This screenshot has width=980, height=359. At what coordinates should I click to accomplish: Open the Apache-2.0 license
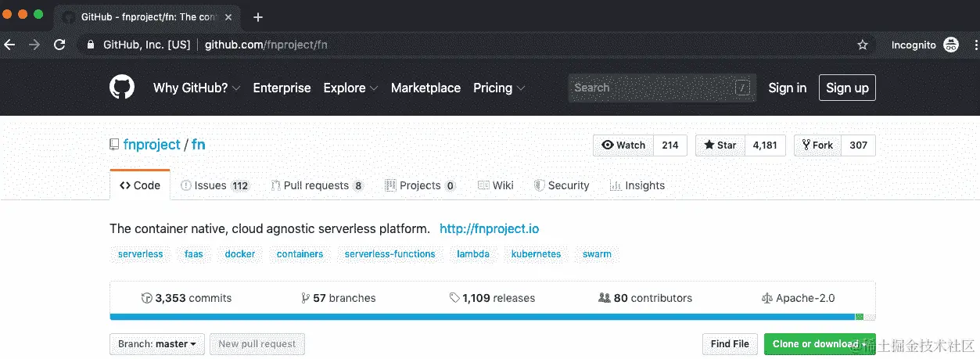(x=798, y=298)
